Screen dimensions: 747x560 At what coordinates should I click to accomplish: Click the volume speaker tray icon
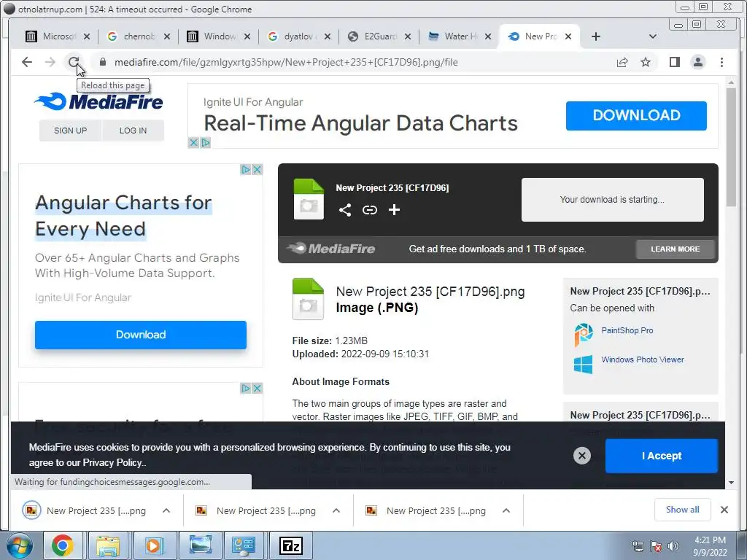click(x=673, y=546)
